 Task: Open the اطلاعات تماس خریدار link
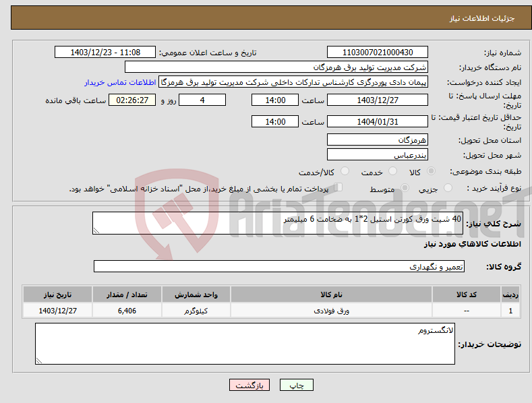point(120,82)
